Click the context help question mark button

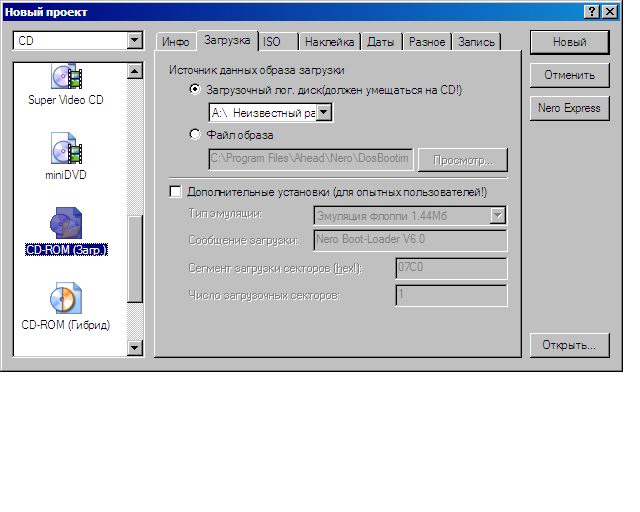tap(592, 11)
